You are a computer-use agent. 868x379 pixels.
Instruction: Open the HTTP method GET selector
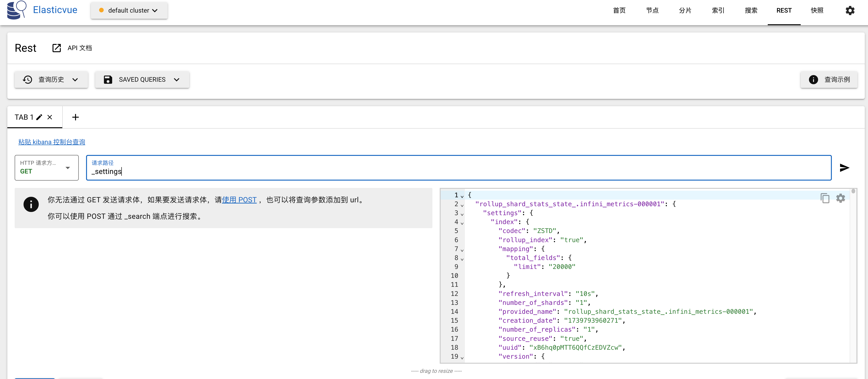(47, 168)
